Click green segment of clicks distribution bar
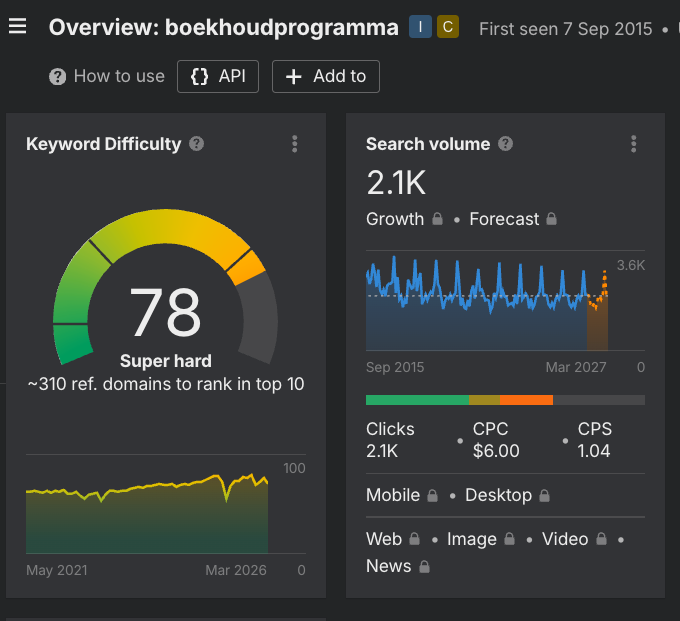 click(x=417, y=400)
